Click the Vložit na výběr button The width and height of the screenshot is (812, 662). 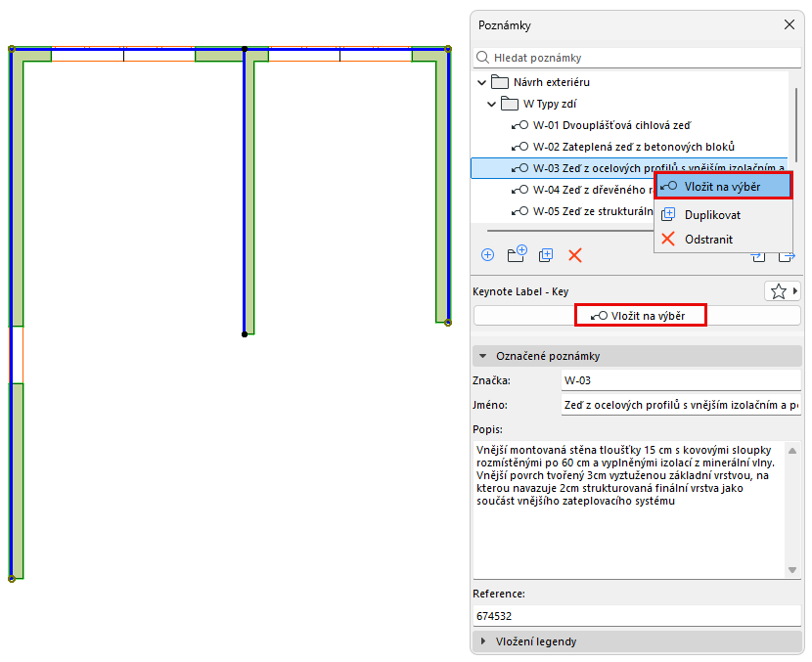[637, 316]
